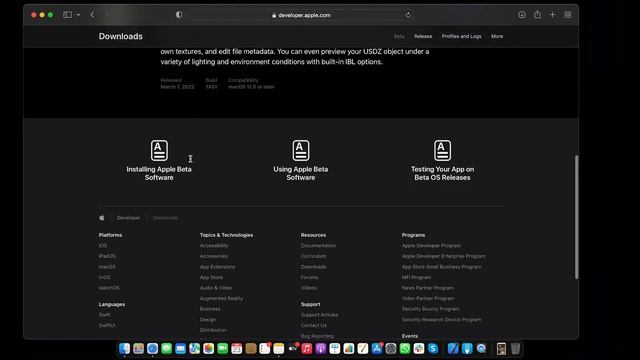Viewport: 640px width, 360px height.
Task: Open the Using Apple Beta Software link
Action: 301,173
